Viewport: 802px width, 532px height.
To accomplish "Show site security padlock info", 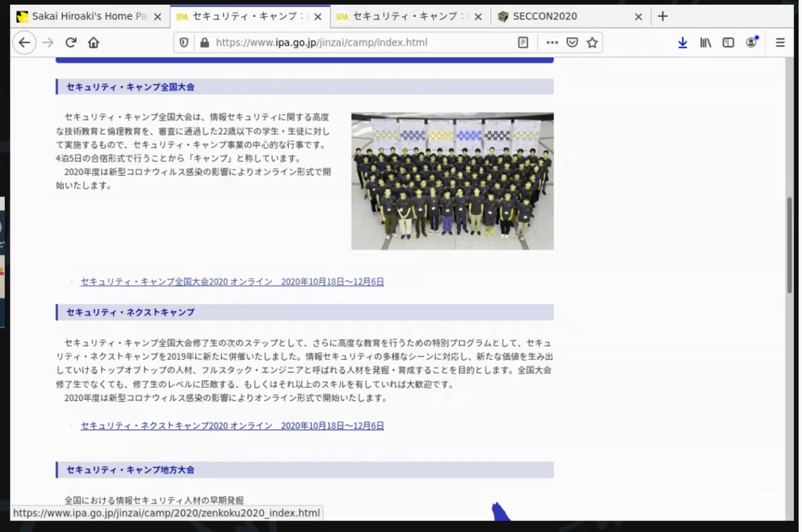I will point(205,42).
